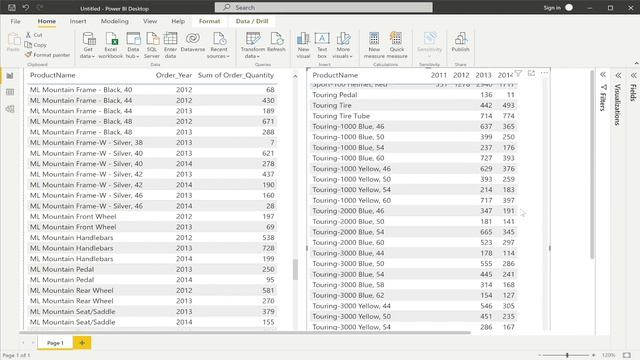The image size is (640, 360).
Task: Fit page to window icon in status bar
Action: pyautogui.click(x=627, y=355)
